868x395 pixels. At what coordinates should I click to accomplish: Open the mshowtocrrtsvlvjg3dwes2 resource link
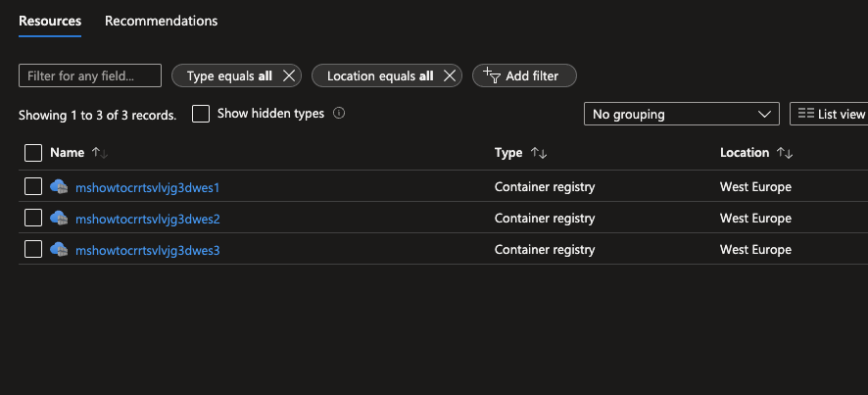[x=147, y=218]
